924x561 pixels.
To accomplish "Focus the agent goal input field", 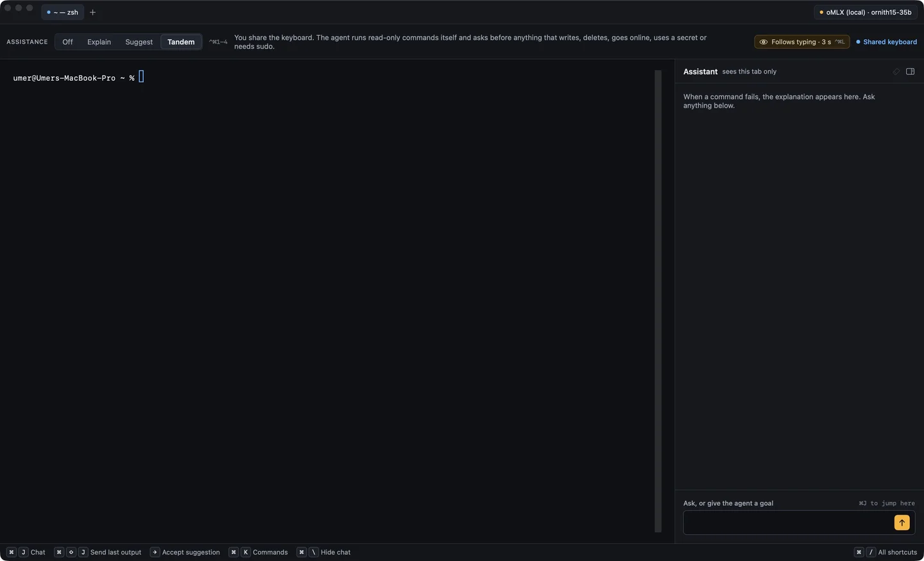I will click(788, 523).
